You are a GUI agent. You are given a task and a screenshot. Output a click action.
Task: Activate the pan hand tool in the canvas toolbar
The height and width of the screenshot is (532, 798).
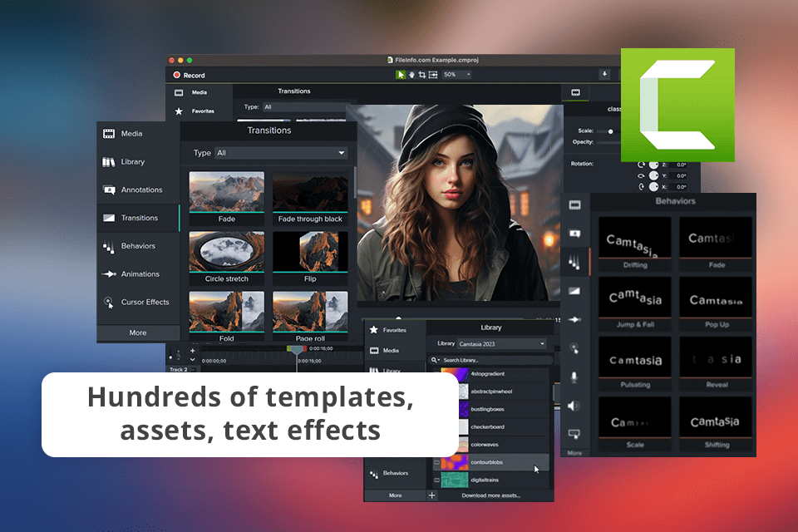(411, 75)
